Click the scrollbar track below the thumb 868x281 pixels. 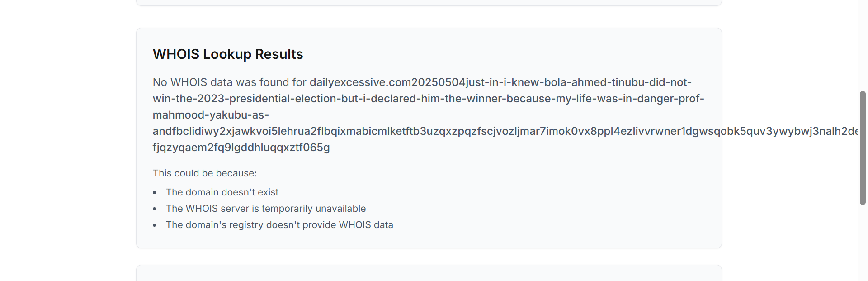pyautogui.click(x=863, y=244)
